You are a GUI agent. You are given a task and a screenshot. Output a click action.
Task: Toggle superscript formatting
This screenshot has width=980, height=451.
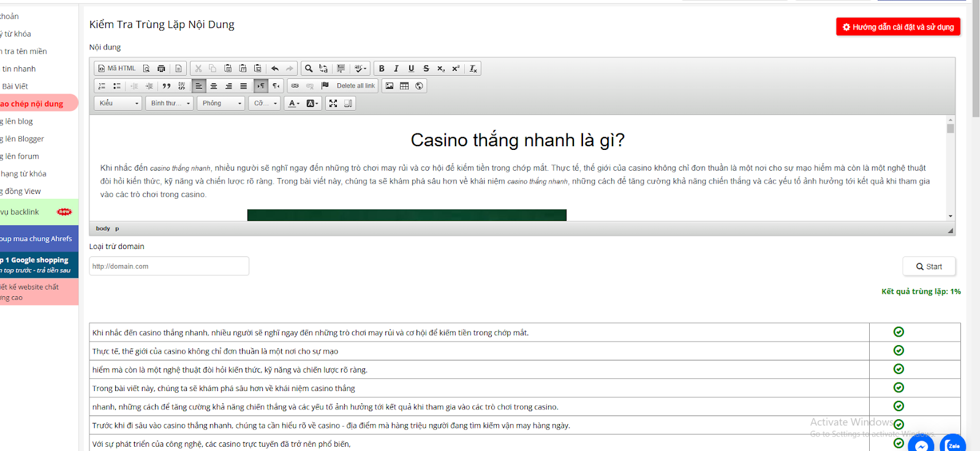point(456,69)
